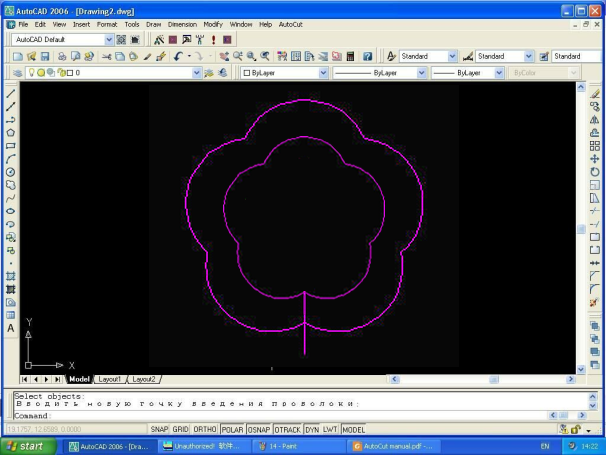This screenshot has height=455, width=606.
Task: Open the AutoCut menu
Action: (291, 23)
